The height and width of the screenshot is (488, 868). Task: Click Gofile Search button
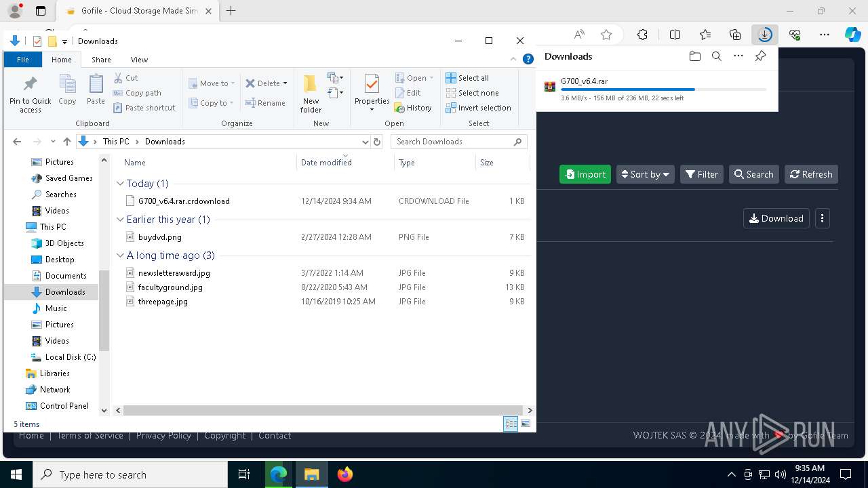(754, 174)
